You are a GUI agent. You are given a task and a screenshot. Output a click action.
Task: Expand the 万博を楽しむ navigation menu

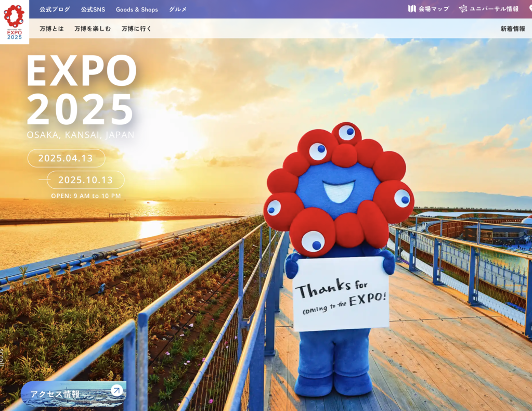pos(93,29)
